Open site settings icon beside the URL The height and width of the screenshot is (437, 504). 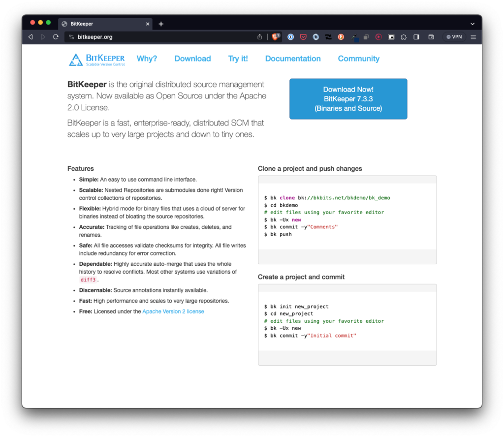click(x=71, y=37)
